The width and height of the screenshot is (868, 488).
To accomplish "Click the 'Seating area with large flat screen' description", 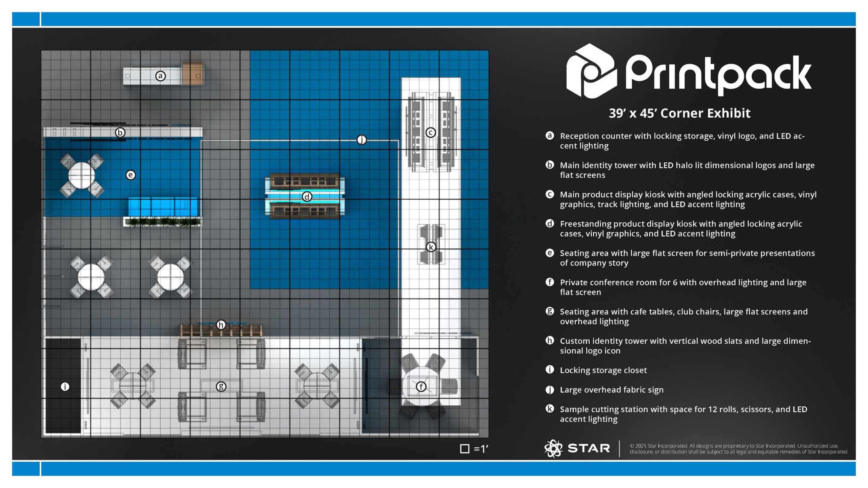I will coord(687,258).
